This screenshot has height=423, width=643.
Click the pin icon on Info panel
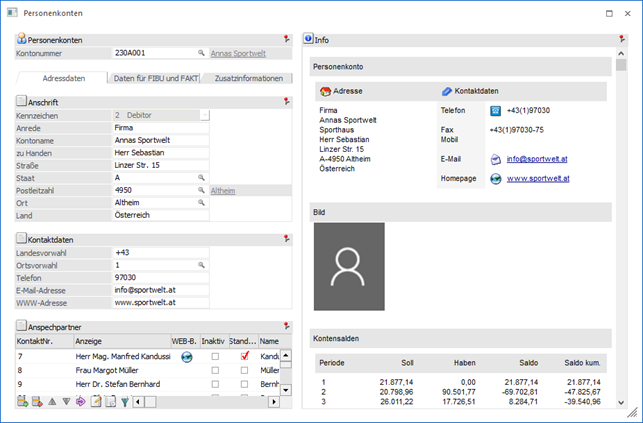click(x=621, y=39)
